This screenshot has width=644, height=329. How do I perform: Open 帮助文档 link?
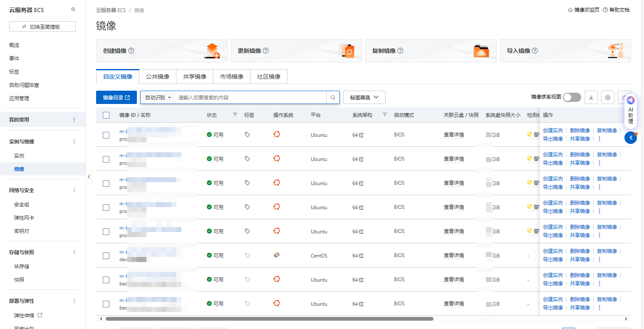click(616, 10)
